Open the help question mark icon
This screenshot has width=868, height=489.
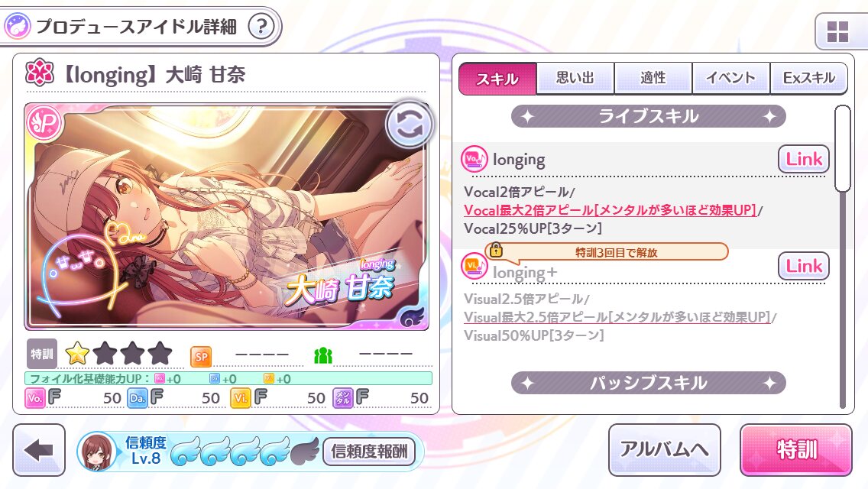pyautogui.click(x=261, y=26)
